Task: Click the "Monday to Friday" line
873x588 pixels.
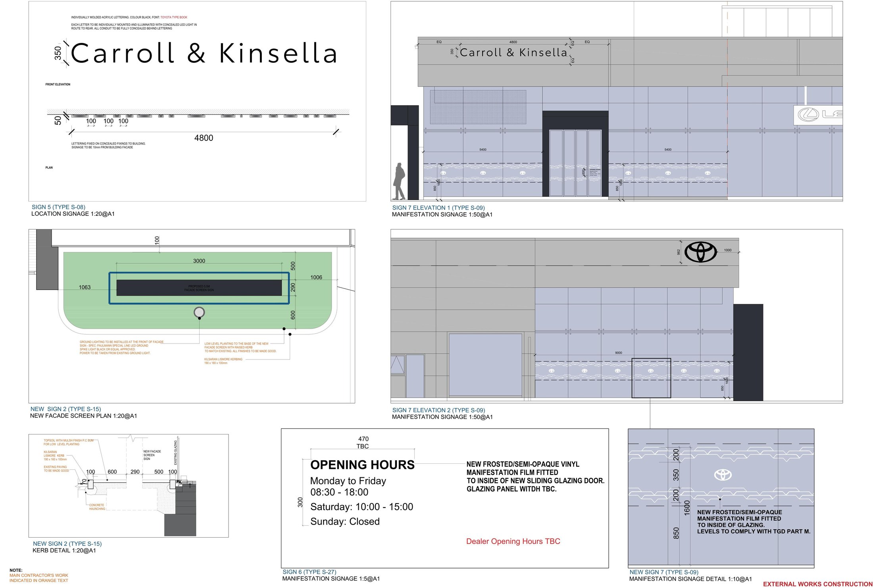Action: tap(348, 481)
